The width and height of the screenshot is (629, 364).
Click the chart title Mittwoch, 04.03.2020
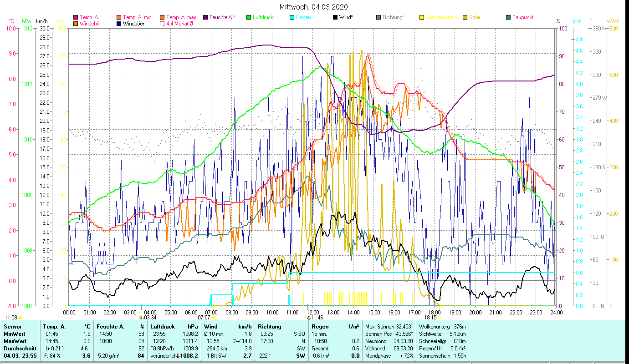tap(314, 7)
